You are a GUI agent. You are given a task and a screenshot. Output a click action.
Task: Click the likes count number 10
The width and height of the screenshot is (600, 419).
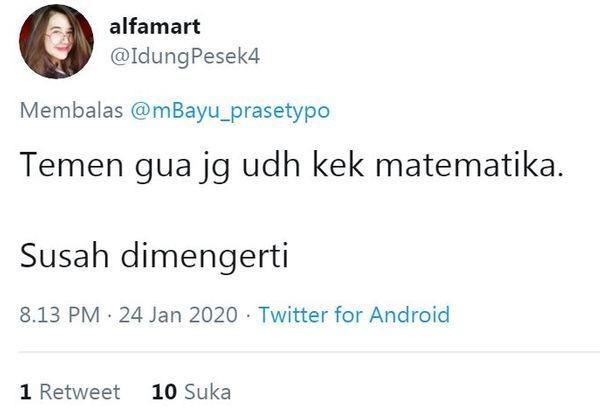(x=164, y=392)
